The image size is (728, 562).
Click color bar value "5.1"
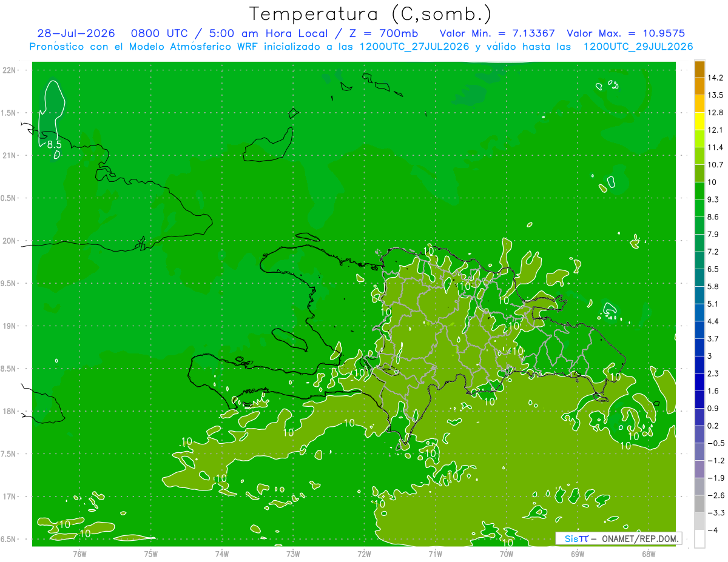(x=713, y=304)
